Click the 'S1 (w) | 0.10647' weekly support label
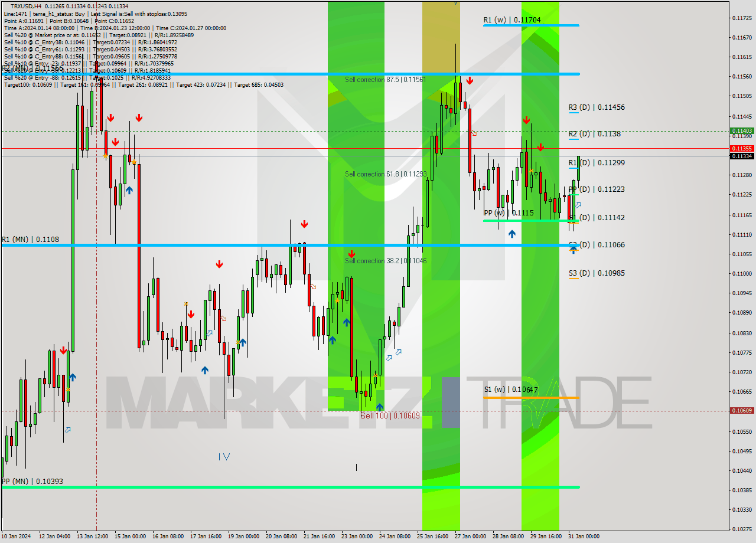The width and height of the screenshot is (756, 543). pyautogui.click(x=511, y=390)
